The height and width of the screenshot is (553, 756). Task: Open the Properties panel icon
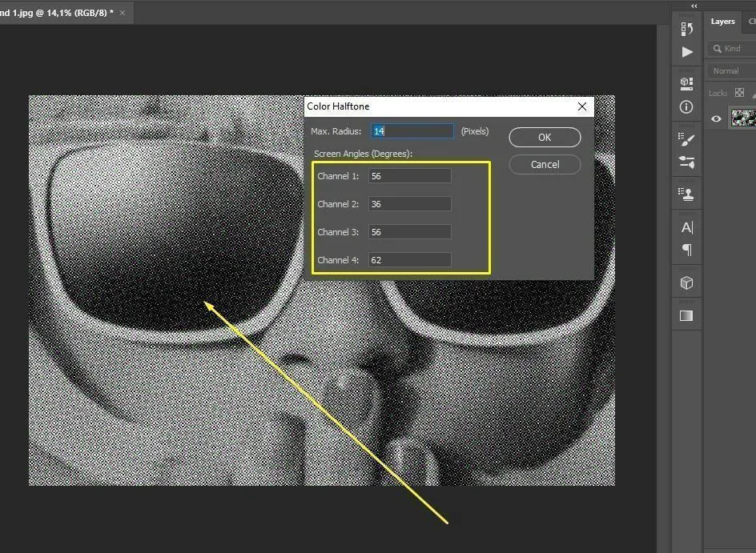coord(686,82)
